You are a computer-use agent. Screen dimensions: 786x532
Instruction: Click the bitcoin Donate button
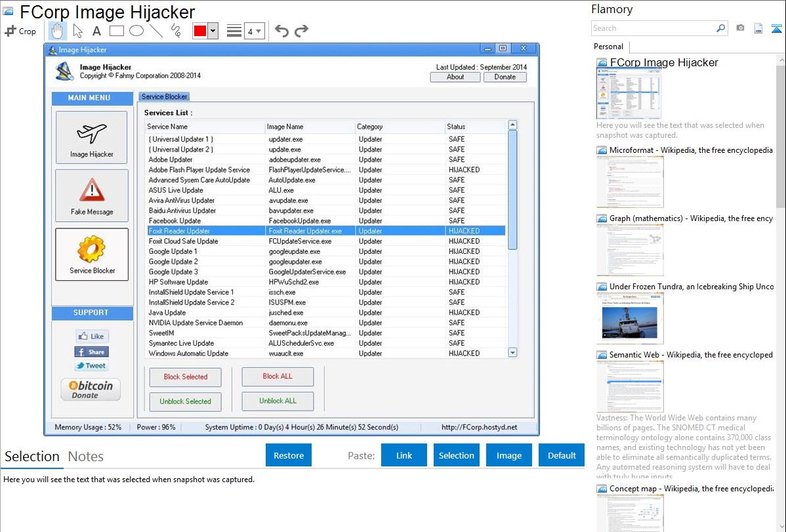[x=91, y=390]
